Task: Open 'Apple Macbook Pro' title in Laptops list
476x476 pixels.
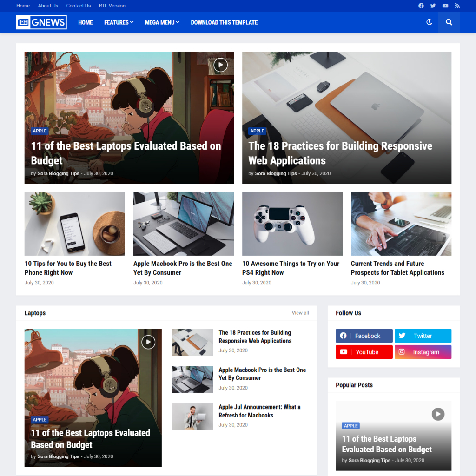Action: (x=262, y=374)
